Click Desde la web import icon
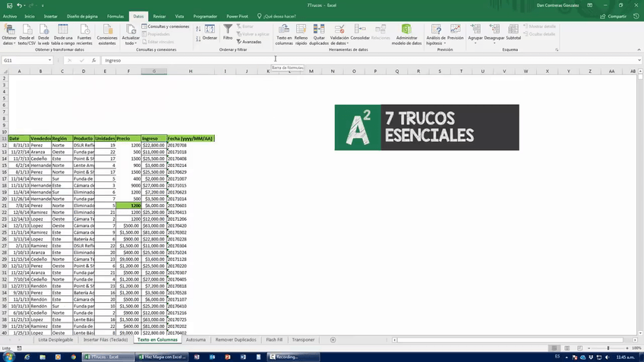 43,34
